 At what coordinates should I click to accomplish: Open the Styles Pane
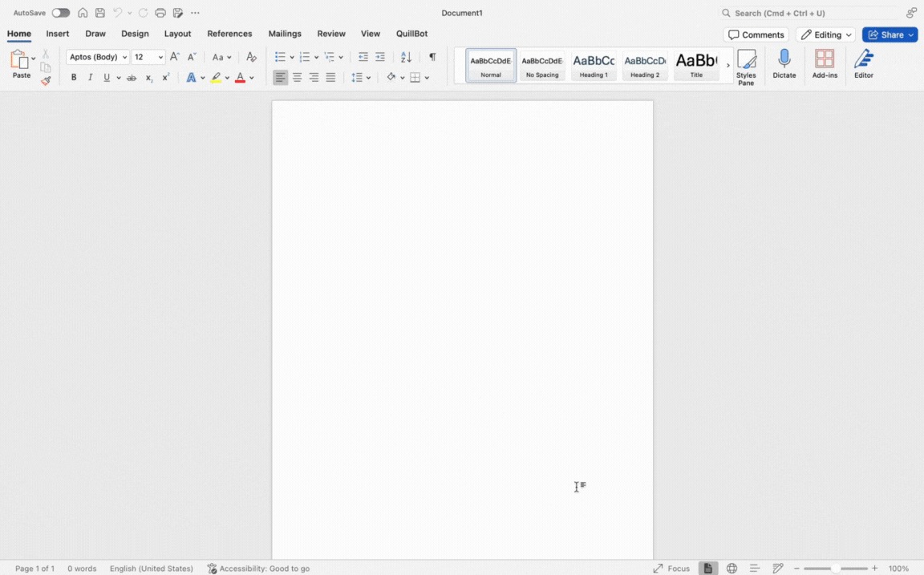pos(746,66)
